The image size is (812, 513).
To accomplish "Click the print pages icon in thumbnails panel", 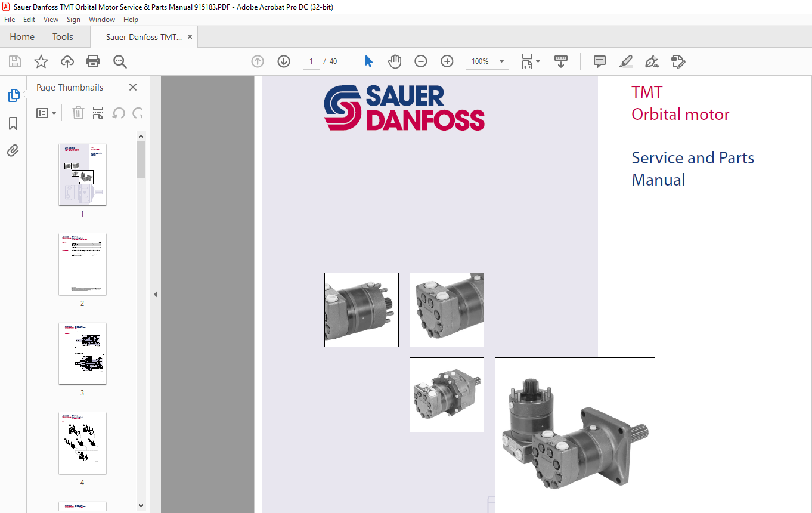I will (x=98, y=113).
